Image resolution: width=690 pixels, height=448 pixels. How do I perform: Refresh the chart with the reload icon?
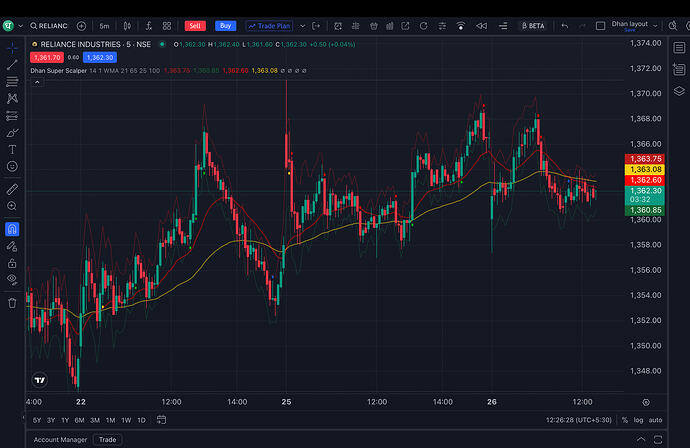423,26
